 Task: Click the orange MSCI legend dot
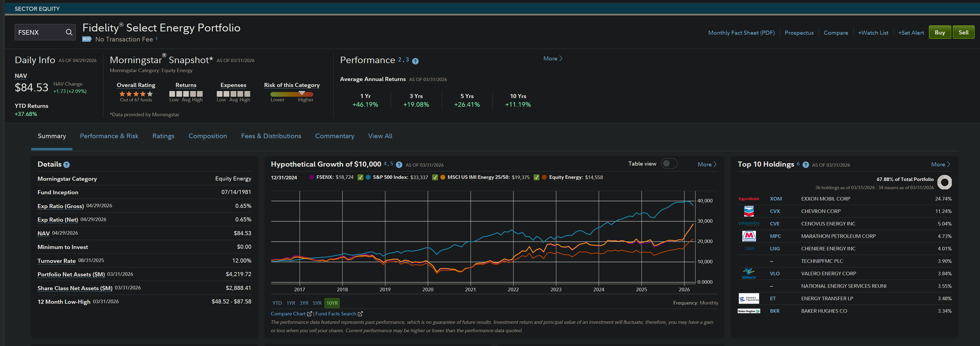point(443,177)
